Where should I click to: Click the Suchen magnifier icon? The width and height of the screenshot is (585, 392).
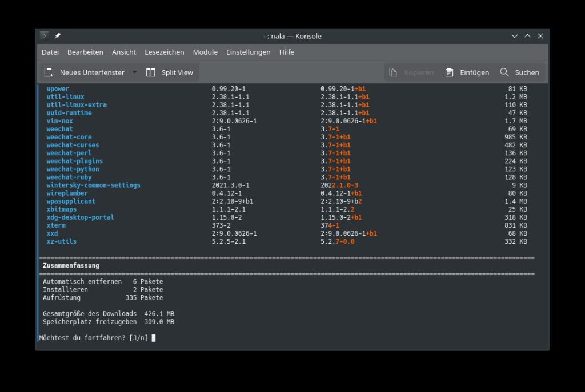[504, 72]
